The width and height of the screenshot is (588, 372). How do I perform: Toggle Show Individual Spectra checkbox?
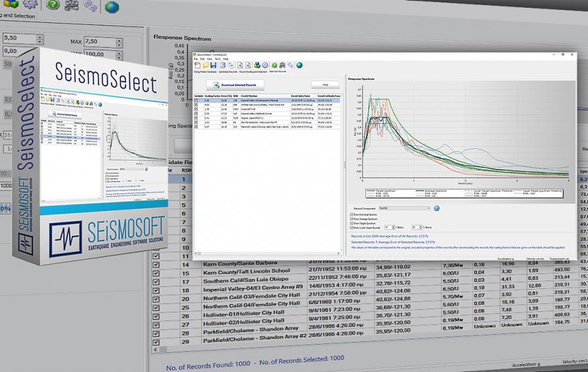coord(351,214)
